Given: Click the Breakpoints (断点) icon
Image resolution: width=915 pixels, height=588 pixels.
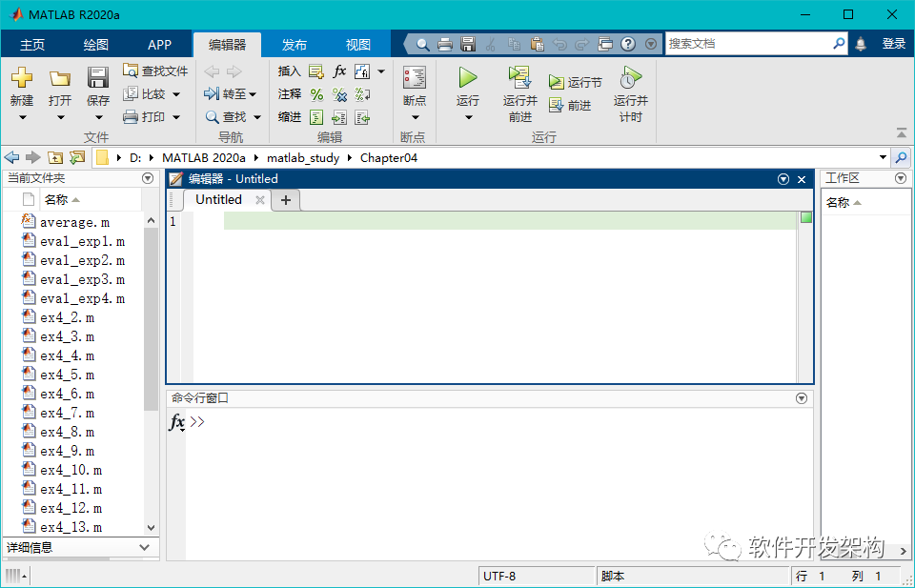Looking at the screenshot, I should (x=415, y=77).
